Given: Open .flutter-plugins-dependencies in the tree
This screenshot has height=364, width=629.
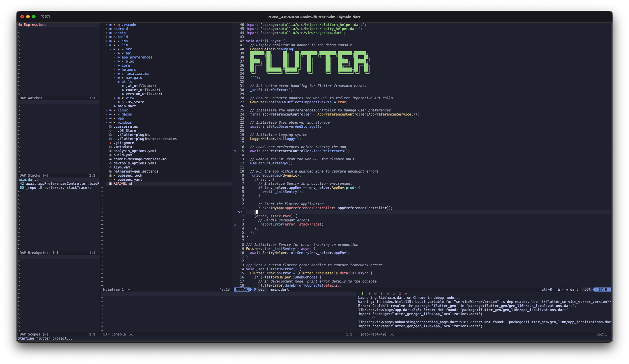Looking at the screenshot, I should [147, 139].
